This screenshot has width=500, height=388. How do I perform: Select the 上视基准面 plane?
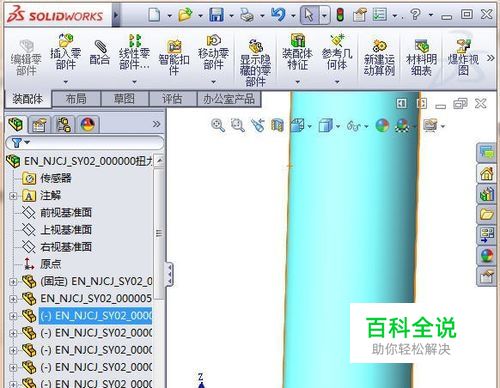[x=66, y=230]
